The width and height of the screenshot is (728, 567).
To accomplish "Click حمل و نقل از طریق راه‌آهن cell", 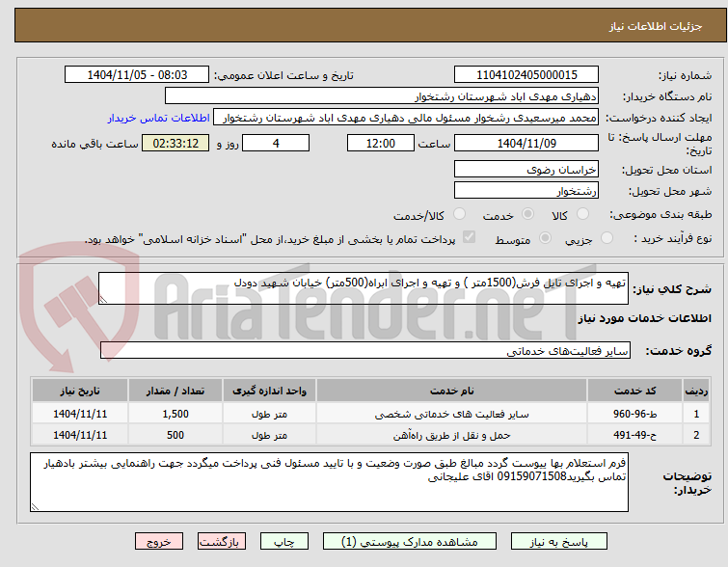I will pyautogui.click(x=452, y=435).
